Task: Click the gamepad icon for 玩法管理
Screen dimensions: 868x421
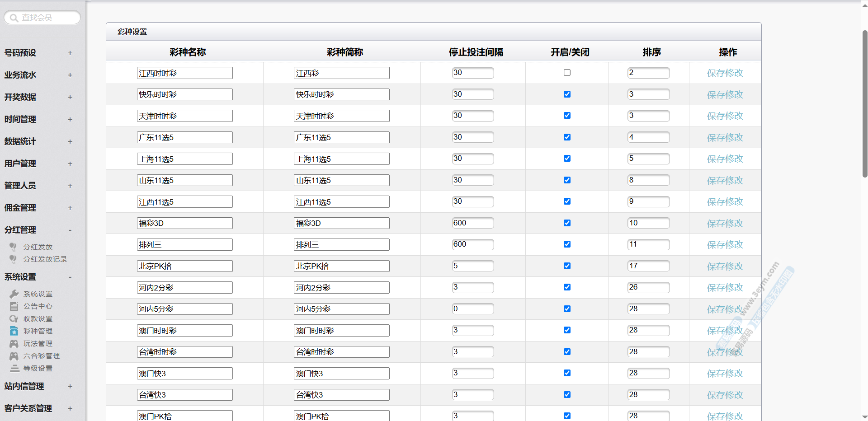Action: 14,344
